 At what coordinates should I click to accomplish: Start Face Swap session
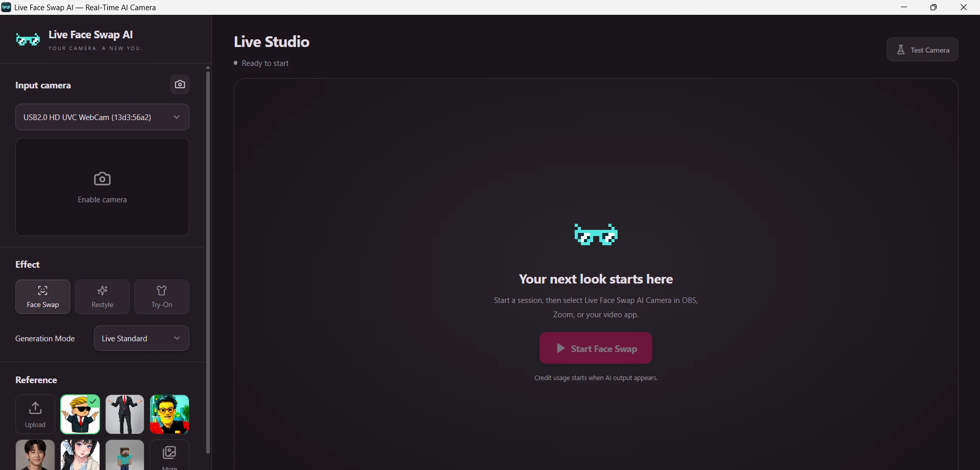tap(596, 348)
